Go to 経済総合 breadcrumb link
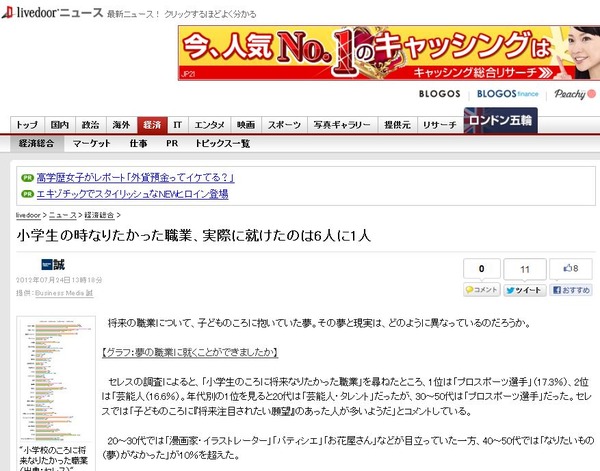This screenshot has height=471, width=600. point(99,215)
